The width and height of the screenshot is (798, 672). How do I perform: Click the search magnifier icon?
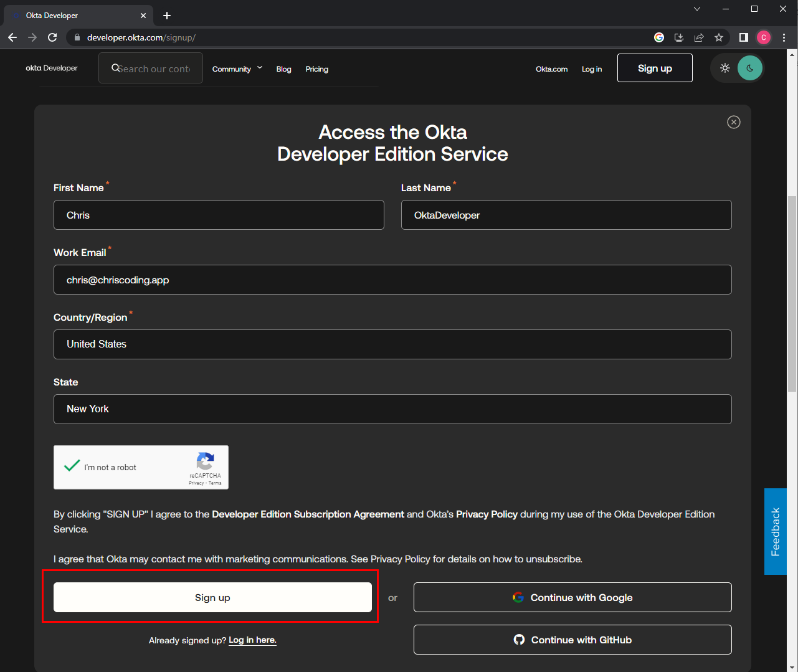point(115,68)
